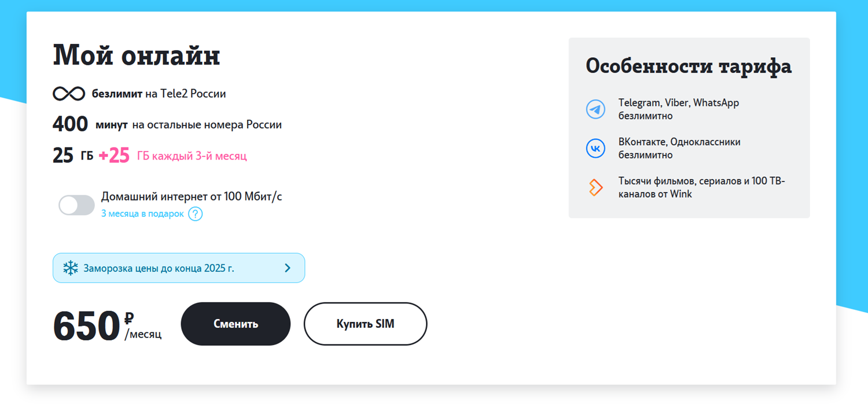This screenshot has height=404, width=868.
Task: Click the Wink films and TV channels text
Action: pos(701,187)
